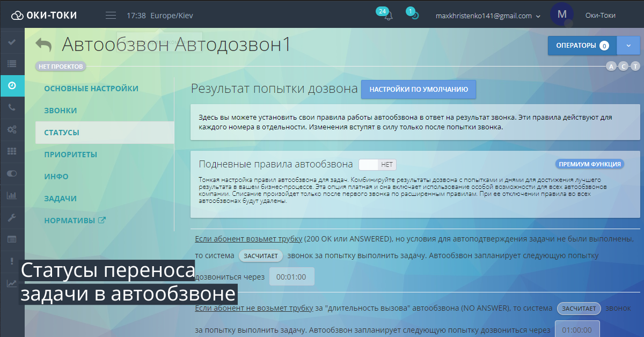Open alerts with the exclamation mark icon

[12, 260]
